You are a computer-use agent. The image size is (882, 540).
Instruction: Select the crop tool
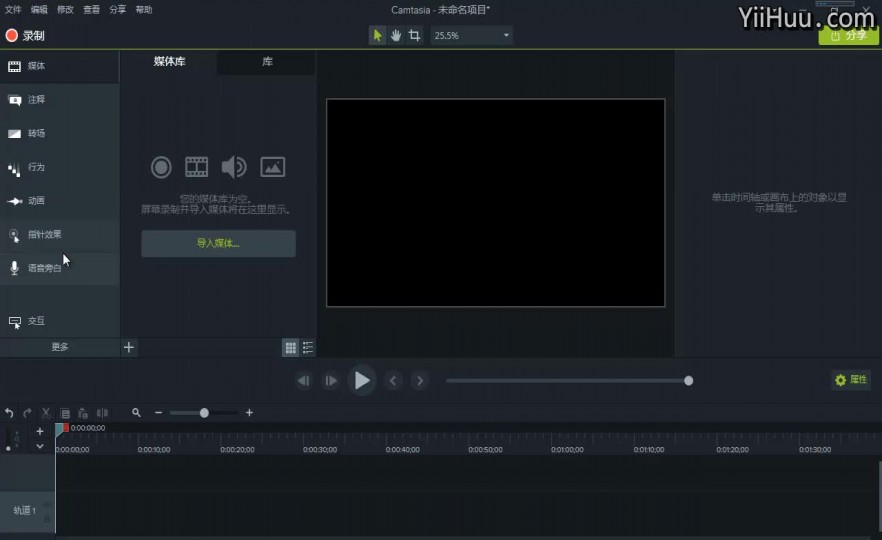pyautogui.click(x=415, y=35)
